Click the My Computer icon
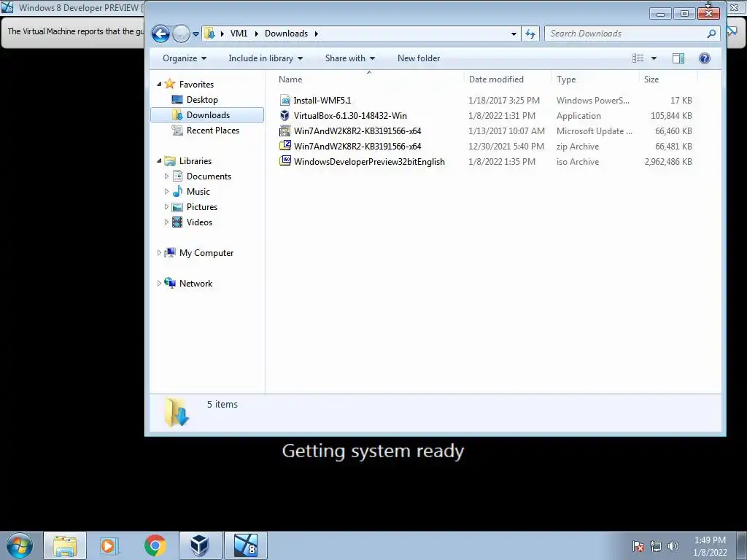Image resolution: width=747 pixels, height=560 pixels. point(170,252)
